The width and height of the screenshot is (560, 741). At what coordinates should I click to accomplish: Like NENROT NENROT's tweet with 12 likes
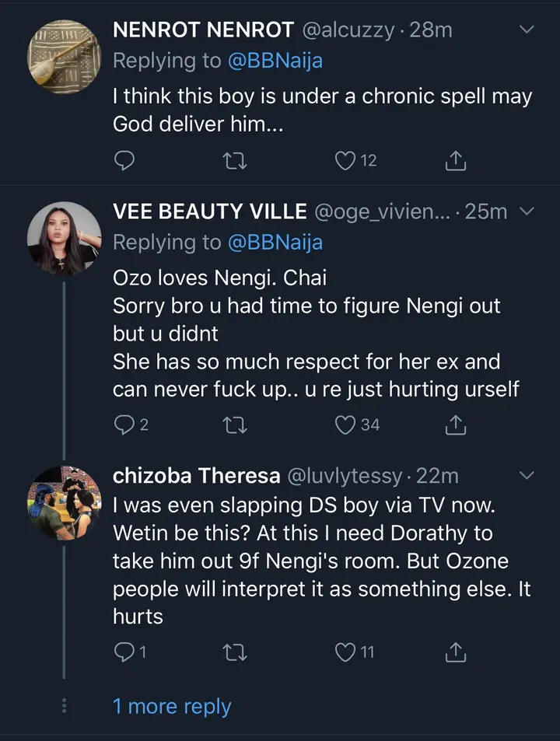pos(345,161)
